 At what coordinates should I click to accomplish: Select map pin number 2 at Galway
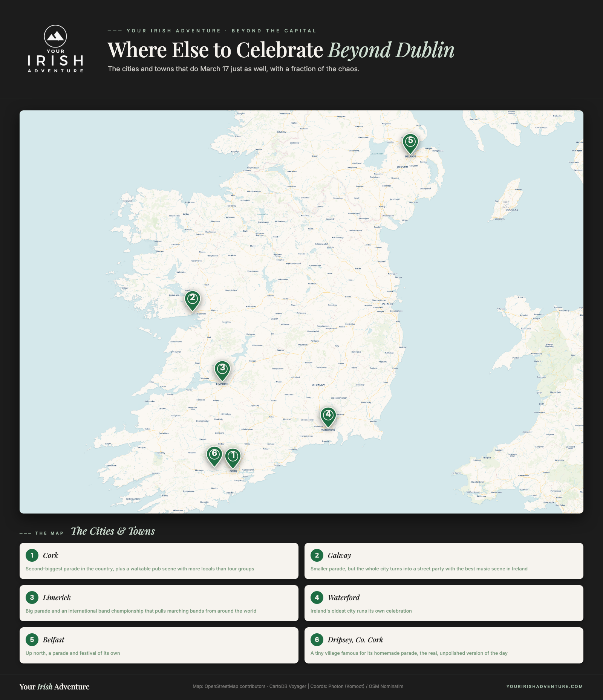pos(193,301)
